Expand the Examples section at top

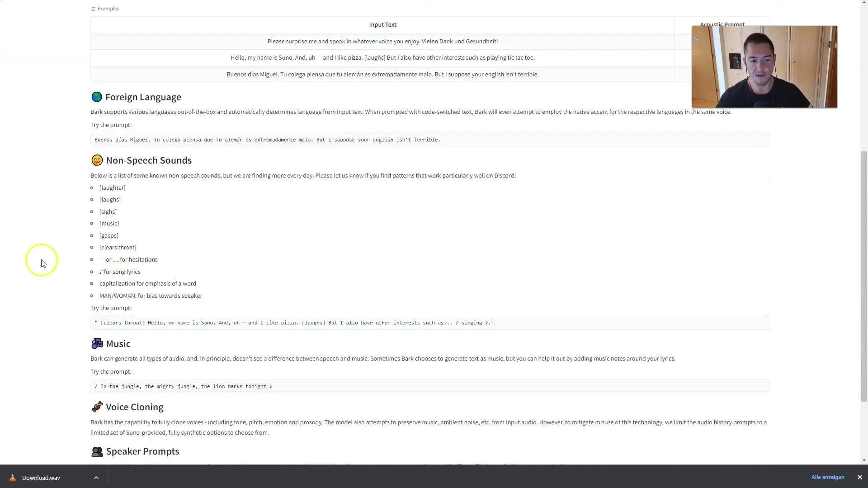[x=105, y=8]
